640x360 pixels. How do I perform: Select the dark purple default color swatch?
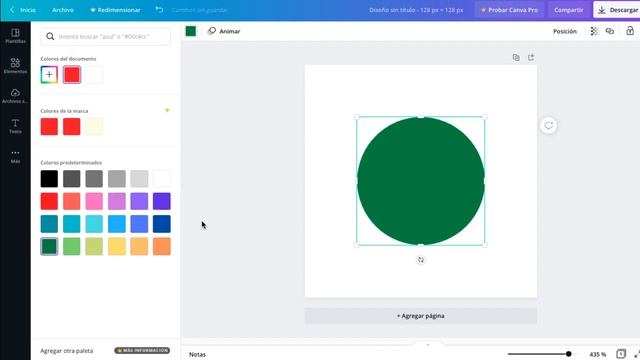[x=162, y=201]
